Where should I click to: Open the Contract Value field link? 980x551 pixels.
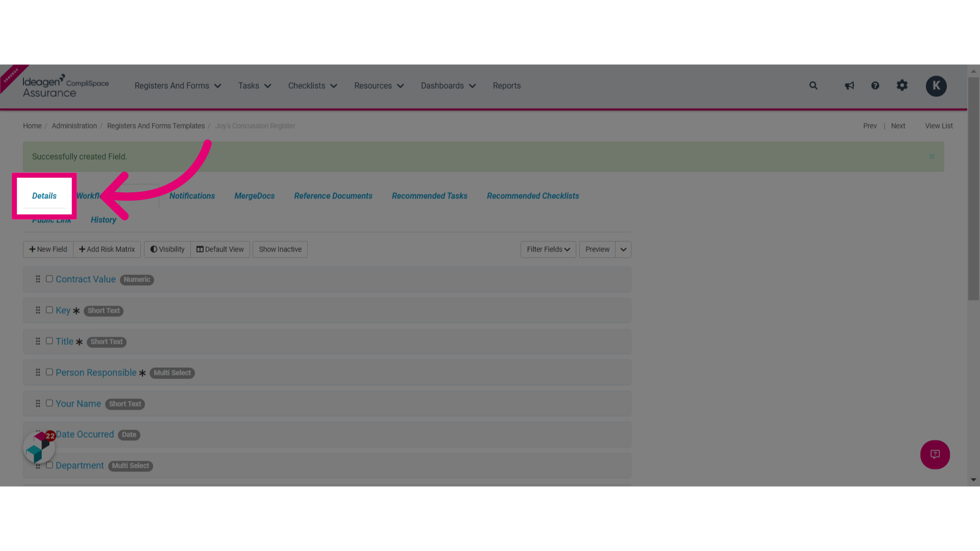tap(86, 279)
